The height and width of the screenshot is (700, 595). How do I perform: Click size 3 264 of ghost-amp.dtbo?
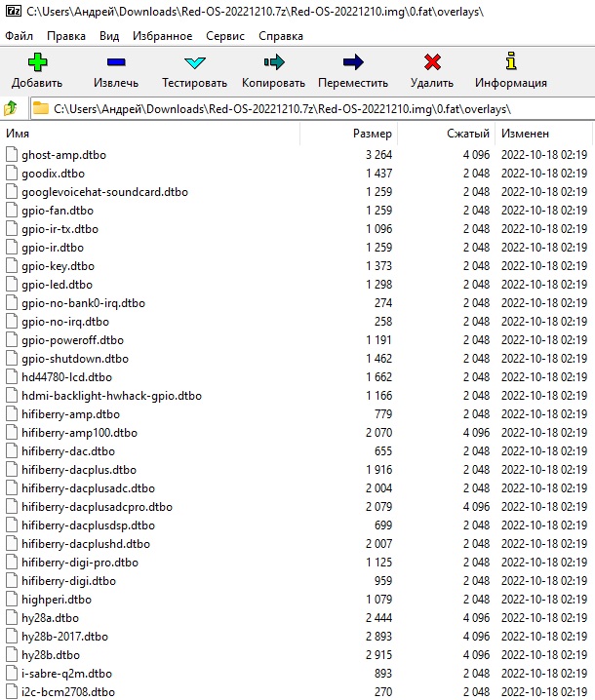pyautogui.click(x=378, y=154)
